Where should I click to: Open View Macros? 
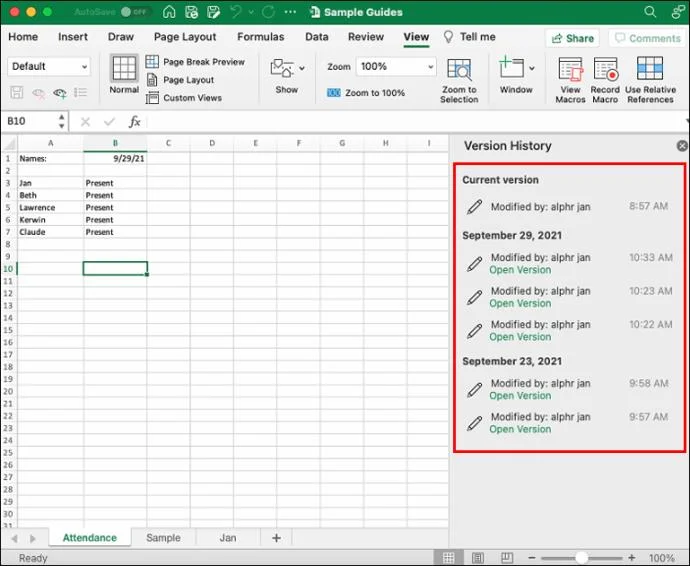(x=570, y=81)
